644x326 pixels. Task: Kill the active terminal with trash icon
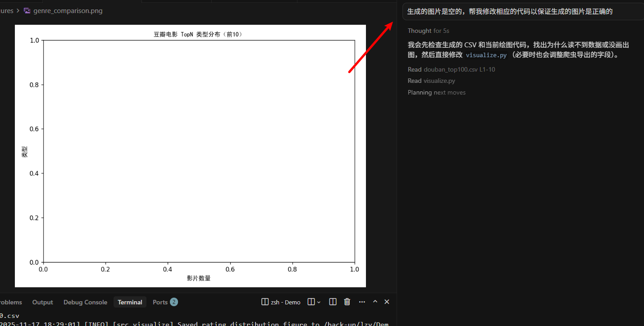[x=347, y=302]
